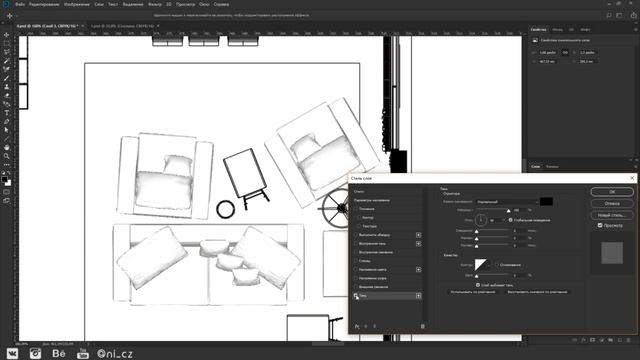Viewport: 640px width, 360px height.
Task: Select the Horizontal Type tool
Action: (7, 113)
